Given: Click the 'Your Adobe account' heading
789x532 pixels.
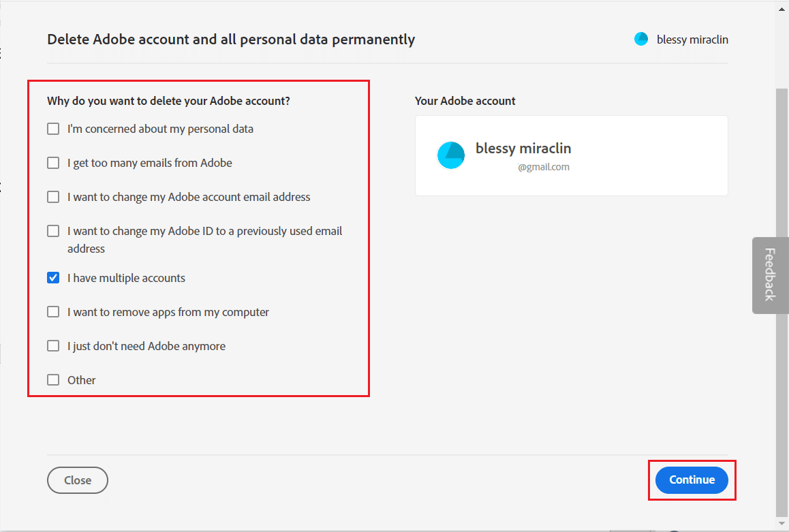Looking at the screenshot, I should pos(465,101).
